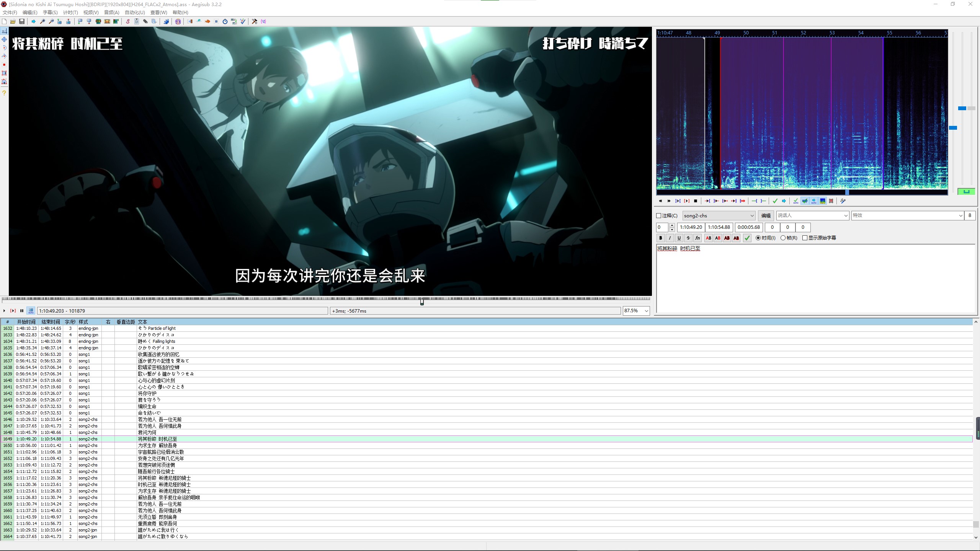980x551 pixels.
Task: Open the Effect (特效) dropdown
Action: 907,216
